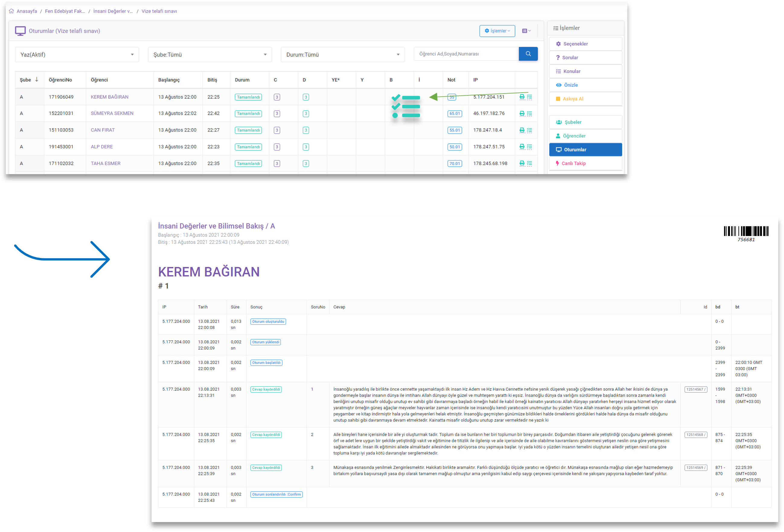The height and width of the screenshot is (532, 784).
Task: Click student name KEREM BAĞIRAN link
Action: (110, 97)
